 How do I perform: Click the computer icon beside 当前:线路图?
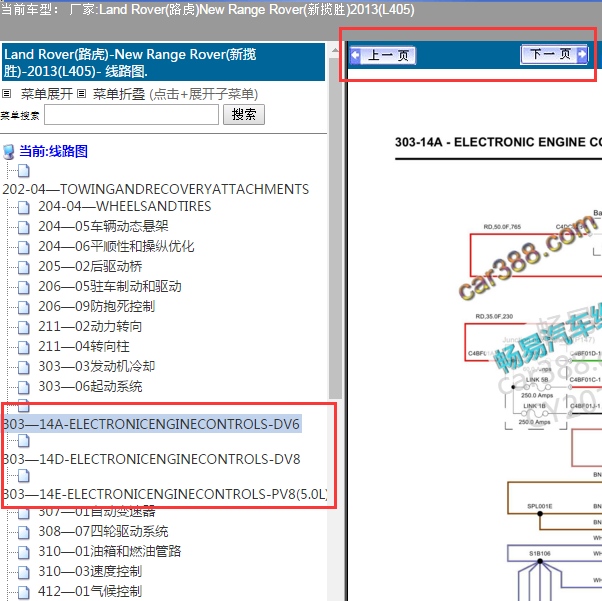(9, 152)
